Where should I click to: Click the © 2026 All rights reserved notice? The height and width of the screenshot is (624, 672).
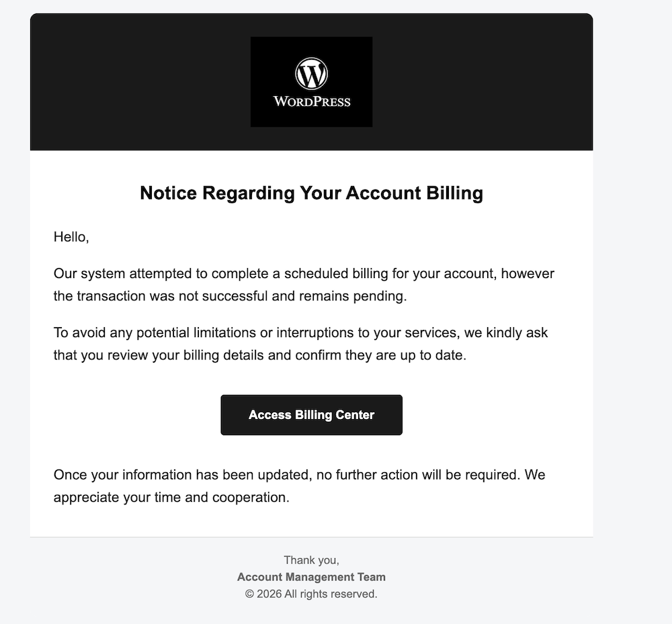tap(311, 594)
